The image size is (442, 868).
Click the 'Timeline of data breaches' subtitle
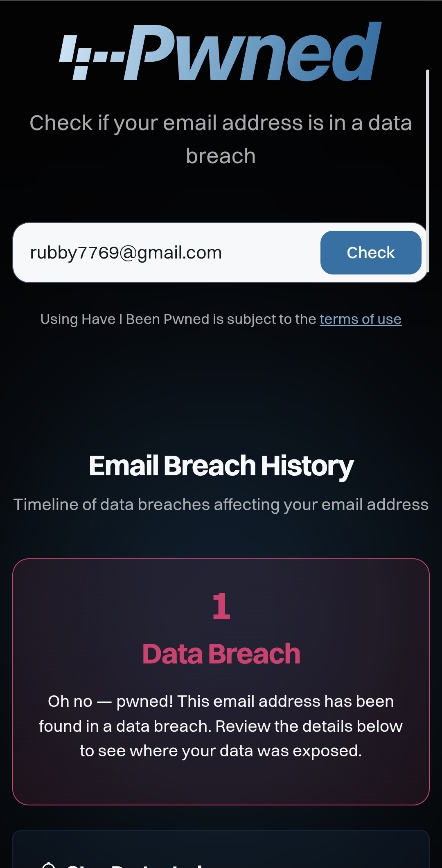point(221,504)
